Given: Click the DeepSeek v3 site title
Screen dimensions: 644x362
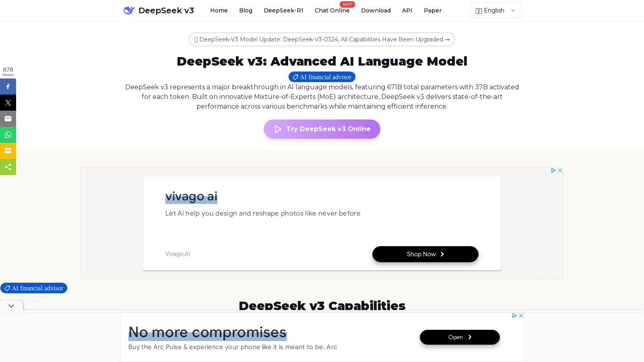Looking at the screenshot, I should point(166,10).
